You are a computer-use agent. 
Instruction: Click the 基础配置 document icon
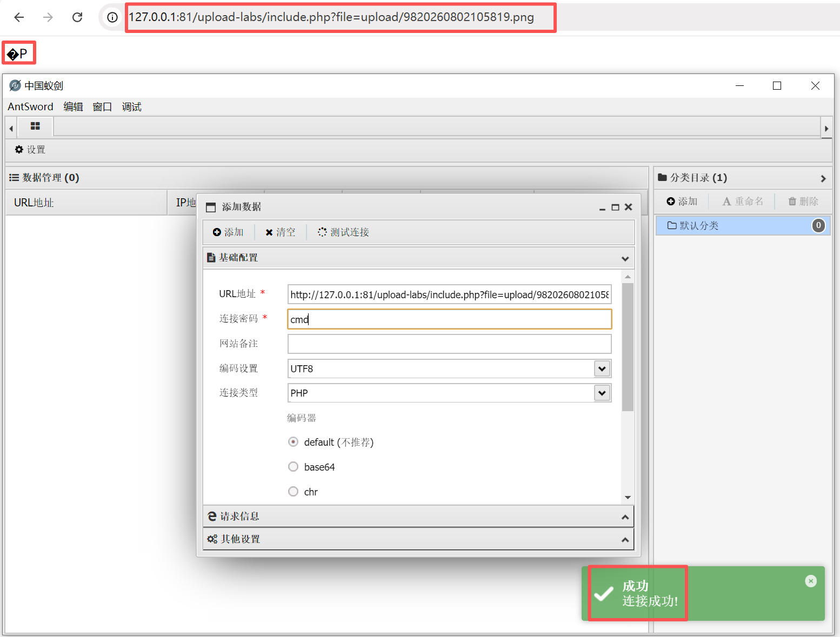211,258
